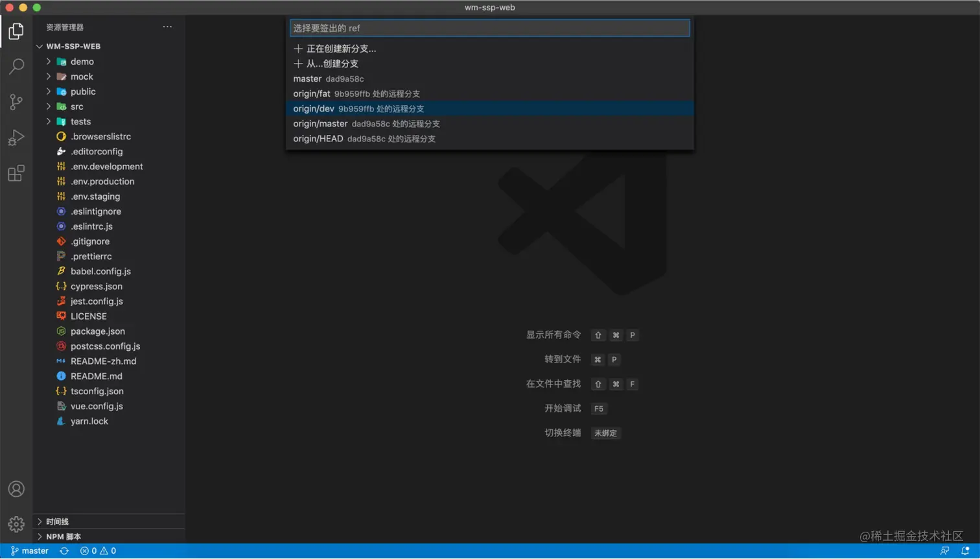The width and height of the screenshot is (980, 559).
Task: Click the plus icon for creating new branch
Action: pyautogui.click(x=298, y=49)
